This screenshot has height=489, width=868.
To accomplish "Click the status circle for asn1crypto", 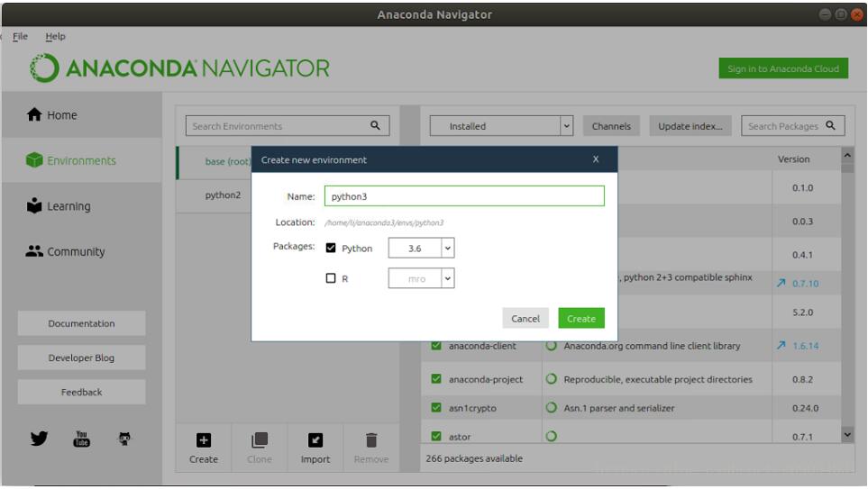I will coord(552,408).
